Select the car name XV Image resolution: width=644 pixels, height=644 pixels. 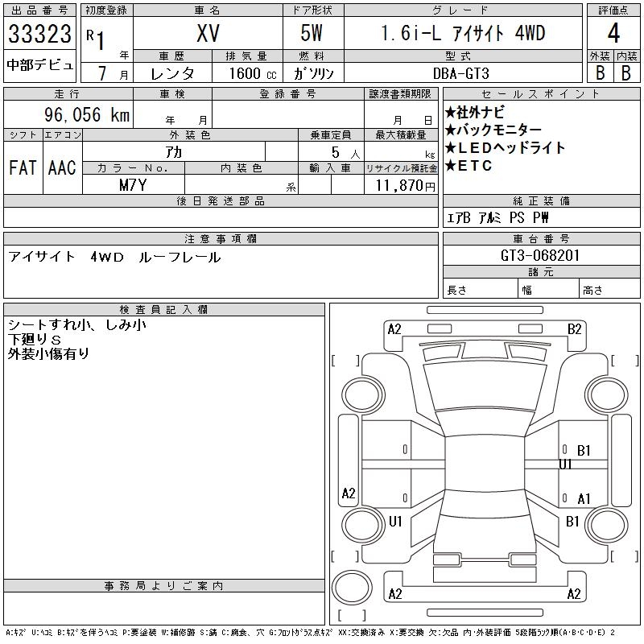(208, 33)
